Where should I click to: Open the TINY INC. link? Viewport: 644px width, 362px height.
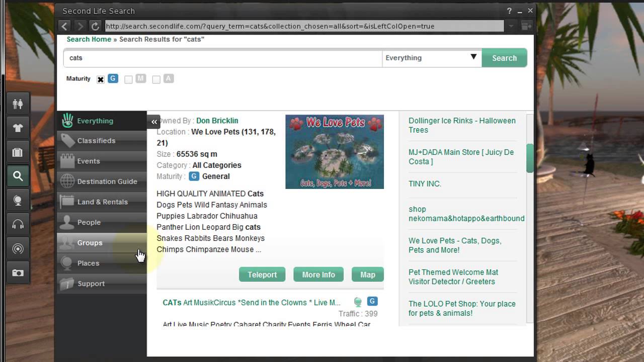pyautogui.click(x=425, y=184)
